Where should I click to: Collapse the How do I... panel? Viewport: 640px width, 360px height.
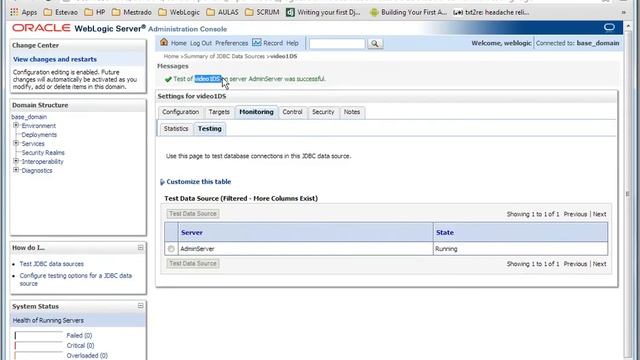(140, 248)
